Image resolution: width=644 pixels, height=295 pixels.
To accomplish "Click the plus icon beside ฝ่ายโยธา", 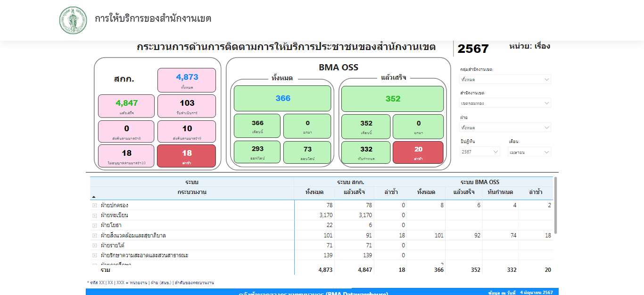I will [x=94, y=225].
